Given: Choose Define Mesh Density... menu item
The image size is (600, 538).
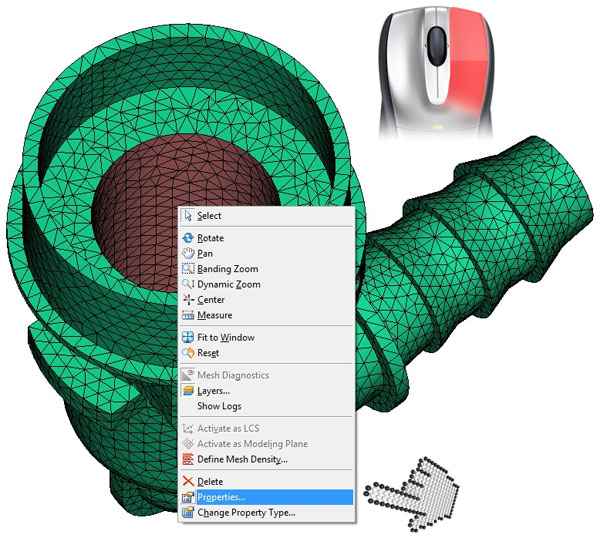Looking at the screenshot, I should coord(242,460).
